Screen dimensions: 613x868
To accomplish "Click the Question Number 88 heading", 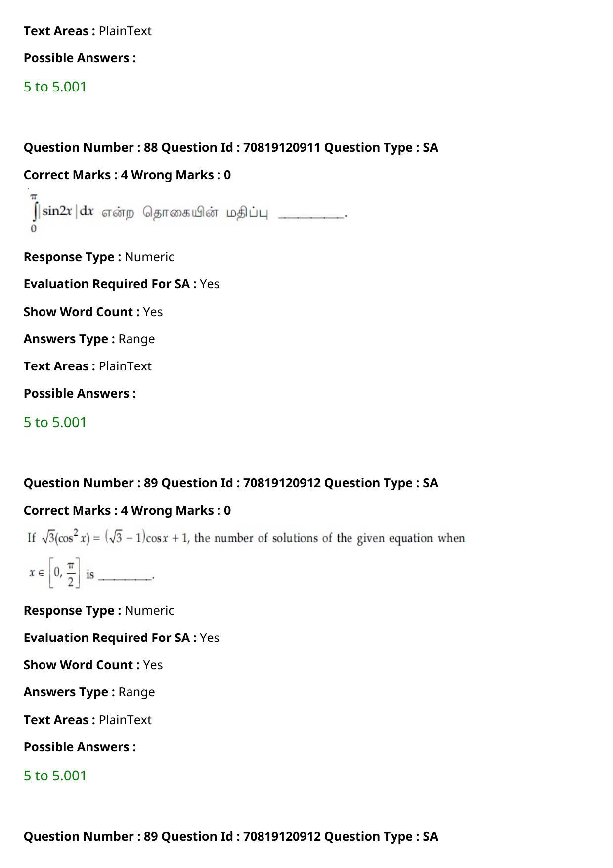I will (x=230, y=147).
